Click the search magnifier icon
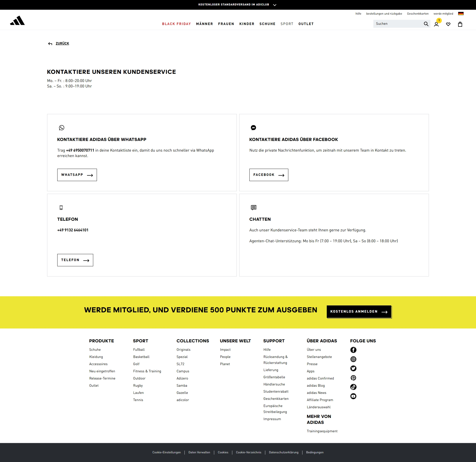This screenshot has height=462, width=476. click(x=426, y=24)
